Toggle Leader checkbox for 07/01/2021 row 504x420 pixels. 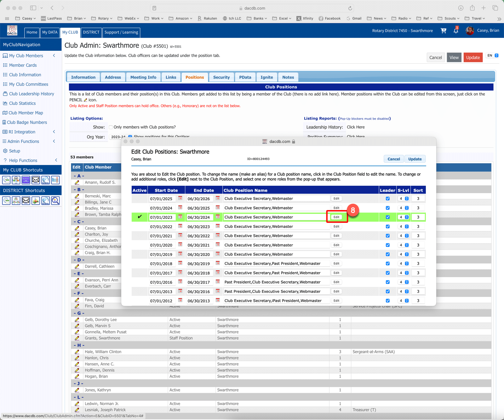(388, 236)
